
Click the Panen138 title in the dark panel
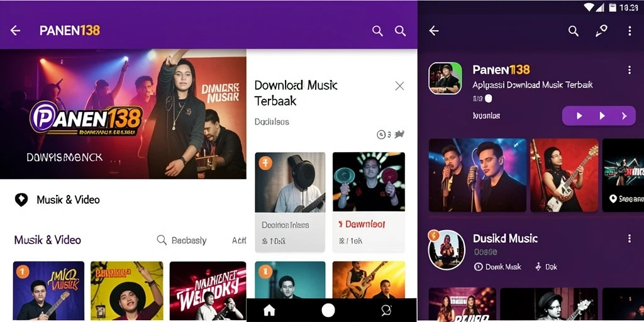[x=501, y=69]
